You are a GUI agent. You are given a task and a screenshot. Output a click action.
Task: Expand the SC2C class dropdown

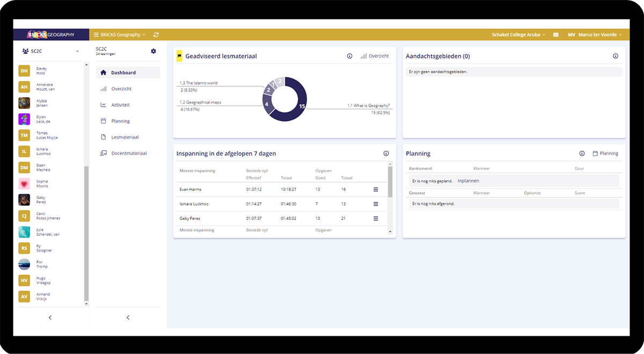pos(50,51)
